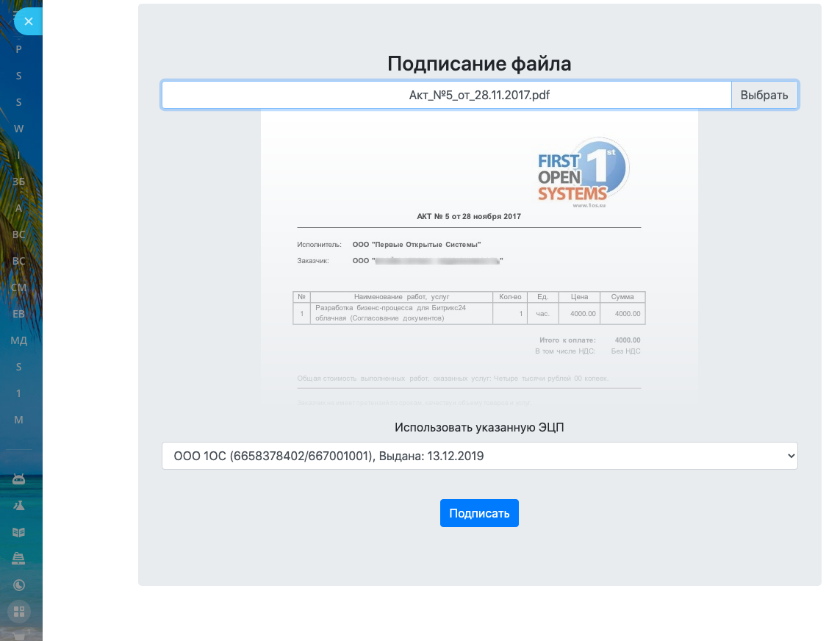840x641 pixels.
Task: Click the Итого к оплате label
Action: coord(567,340)
